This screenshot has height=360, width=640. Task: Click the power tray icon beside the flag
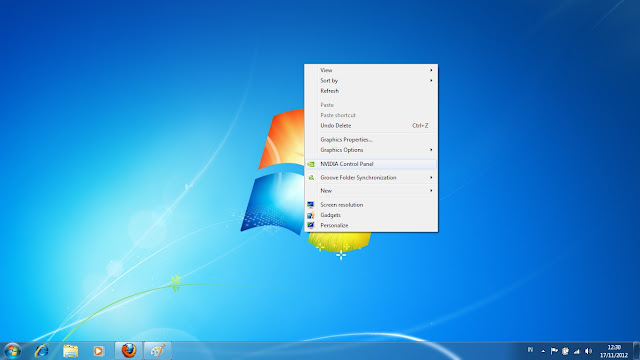click(565, 351)
